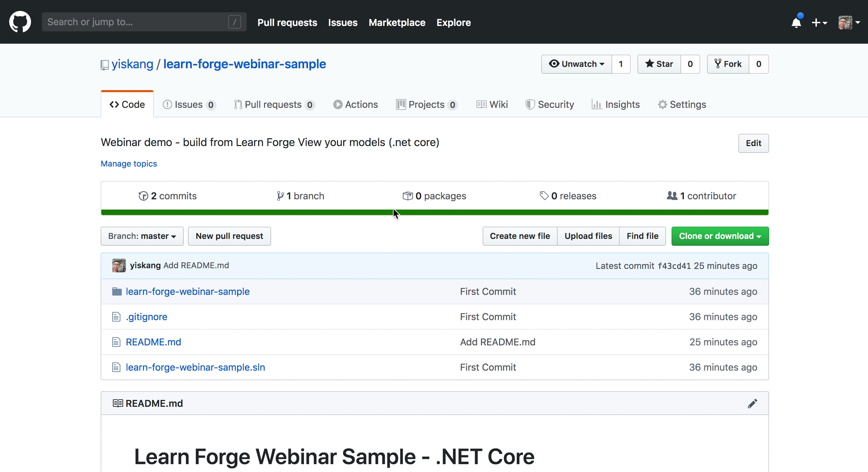Open the Add README.md message in the latest commit bar
This screenshot has width=868, height=472.
tap(196, 266)
